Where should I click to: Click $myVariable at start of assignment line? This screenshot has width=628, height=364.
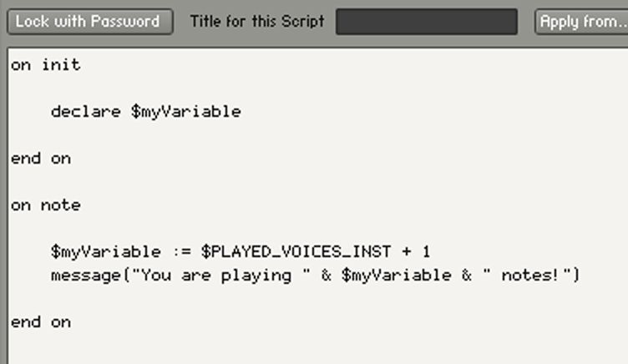pos(106,252)
